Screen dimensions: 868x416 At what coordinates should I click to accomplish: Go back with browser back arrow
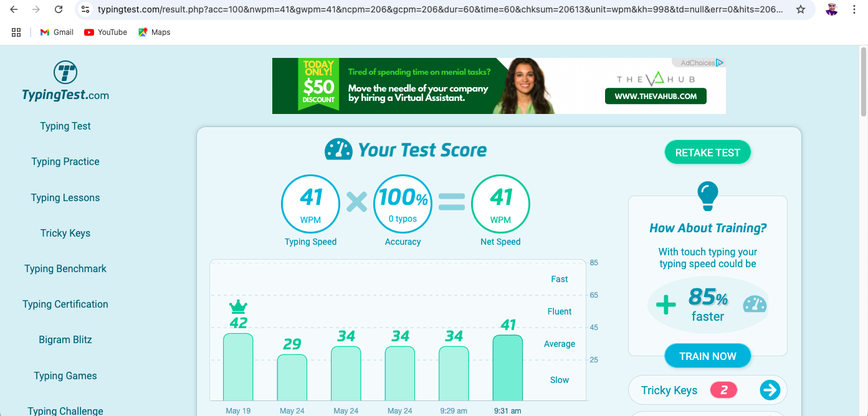14,9
